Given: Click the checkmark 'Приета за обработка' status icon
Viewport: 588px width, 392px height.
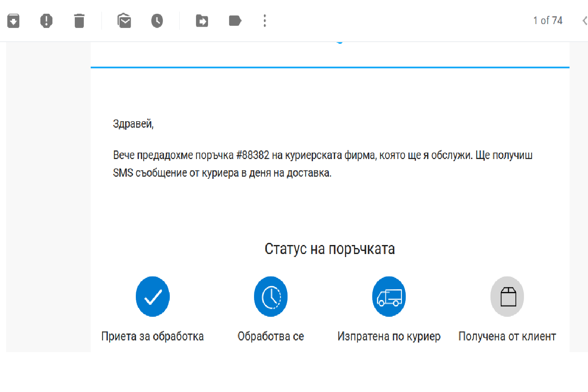Looking at the screenshot, I should (x=153, y=297).
